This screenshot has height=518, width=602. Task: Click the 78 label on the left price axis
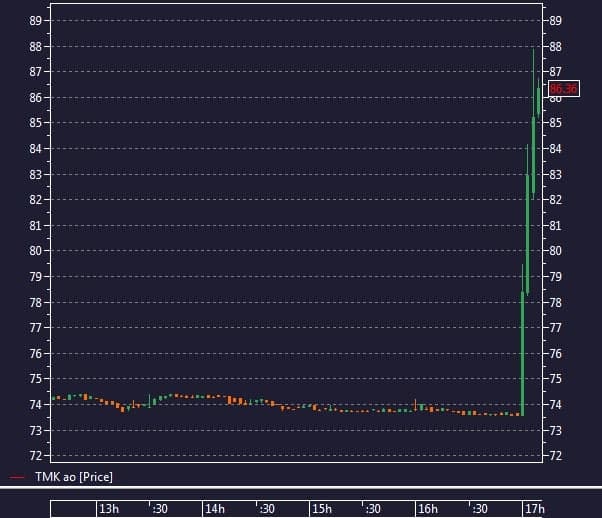[35, 303]
